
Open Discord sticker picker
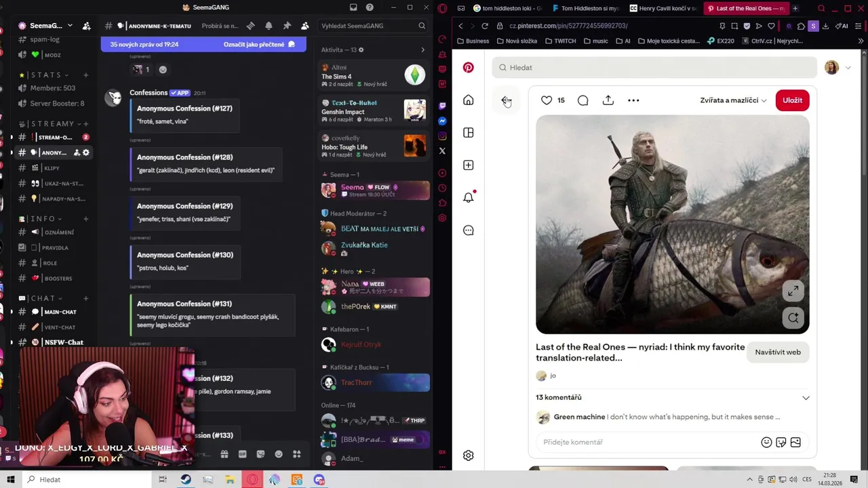(260, 454)
